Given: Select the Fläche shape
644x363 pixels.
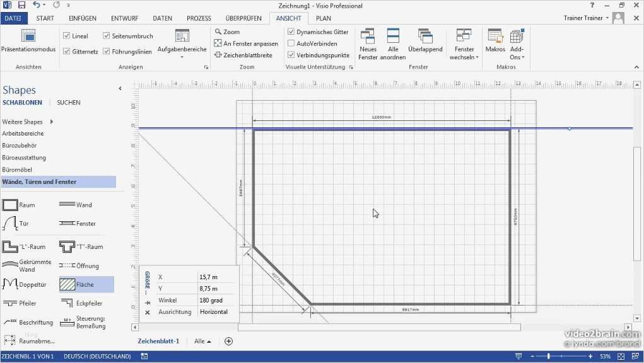Looking at the screenshot, I should coord(86,284).
